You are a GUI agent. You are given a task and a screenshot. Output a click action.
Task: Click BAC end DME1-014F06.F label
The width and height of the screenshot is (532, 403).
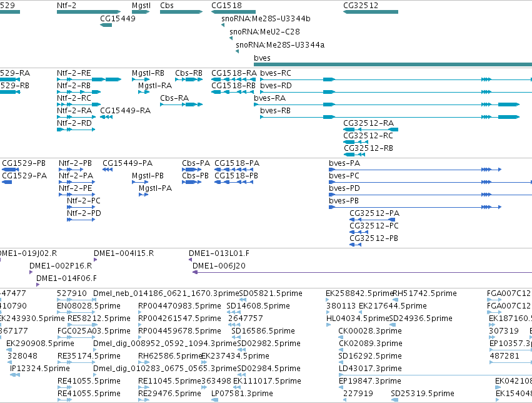[x=66, y=278]
